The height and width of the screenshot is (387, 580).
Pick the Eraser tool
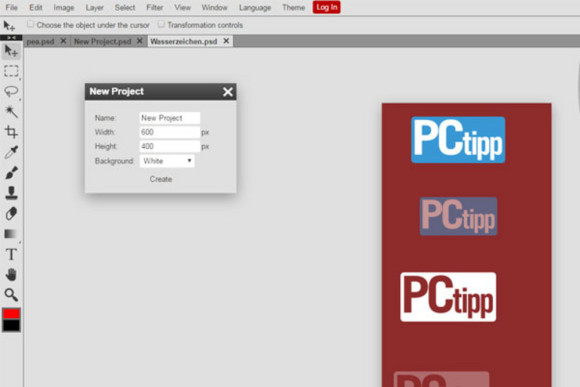[x=11, y=213]
